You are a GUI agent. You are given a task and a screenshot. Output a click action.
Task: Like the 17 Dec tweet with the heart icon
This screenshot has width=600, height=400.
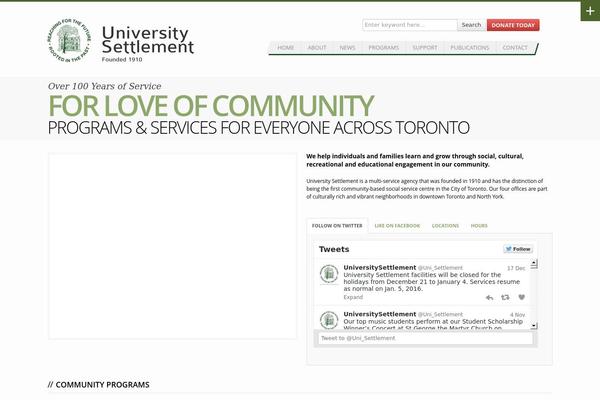522,297
